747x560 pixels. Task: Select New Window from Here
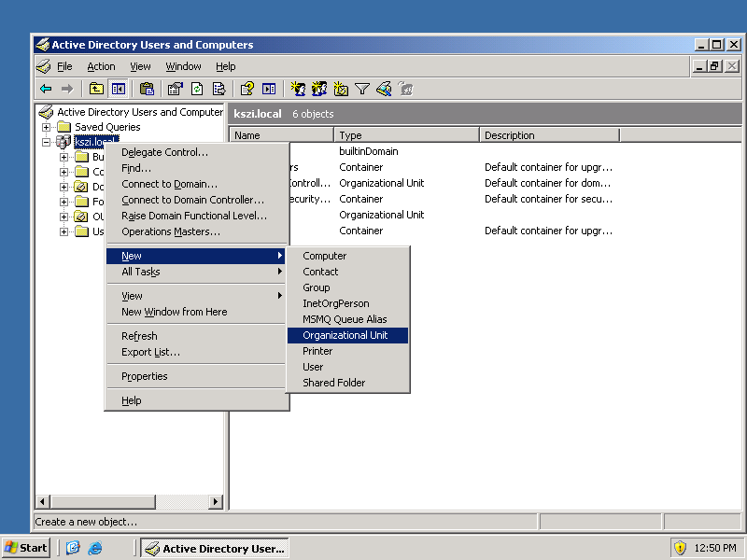[x=196, y=312]
